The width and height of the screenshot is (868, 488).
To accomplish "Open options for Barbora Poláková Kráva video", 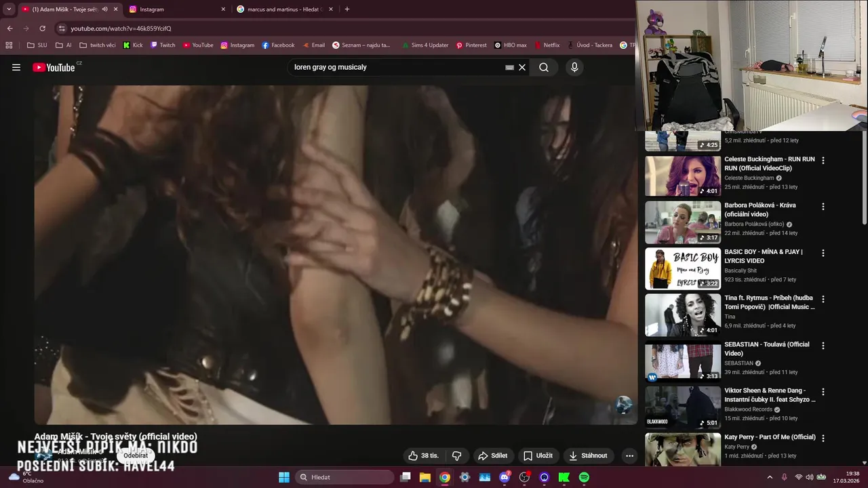I will (x=823, y=207).
